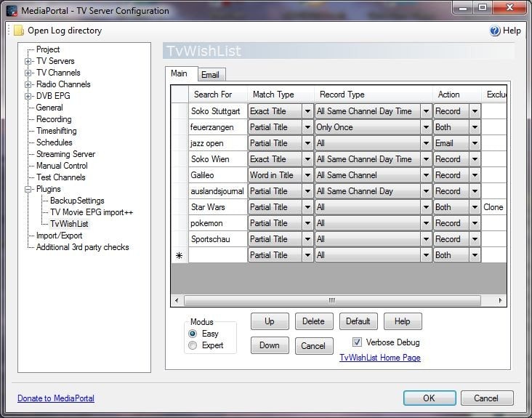532x418 pixels.
Task: Expand the TV Servers tree node
Action: coord(28,61)
